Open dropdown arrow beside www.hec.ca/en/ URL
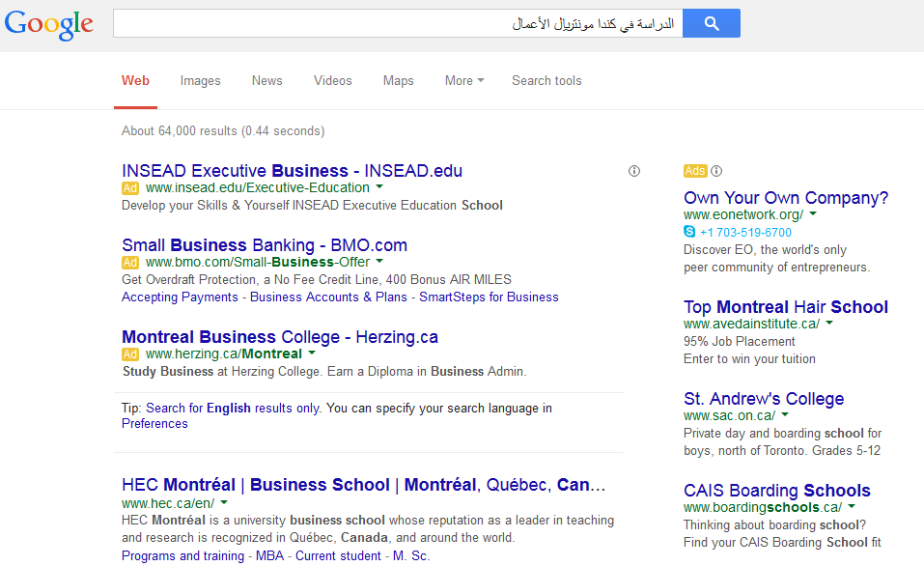The height and width of the screenshot is (566, 924). point(224,503)
